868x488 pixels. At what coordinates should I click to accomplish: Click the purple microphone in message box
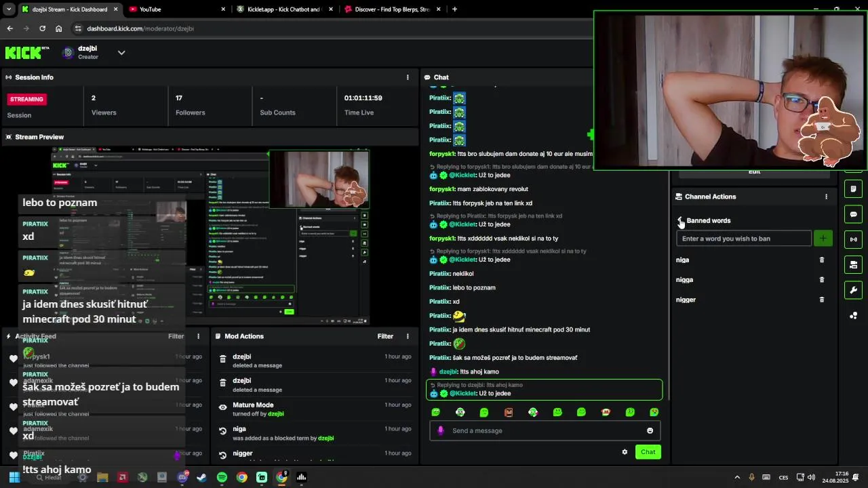click(x=441, y=430)
